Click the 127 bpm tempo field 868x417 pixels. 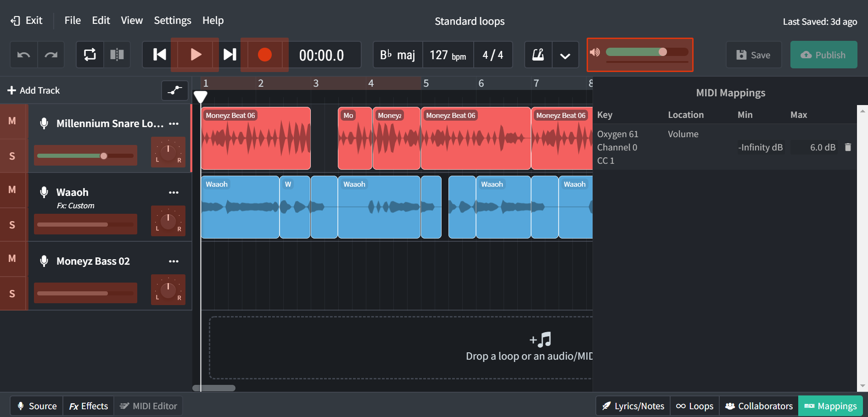tap(448, 55)
